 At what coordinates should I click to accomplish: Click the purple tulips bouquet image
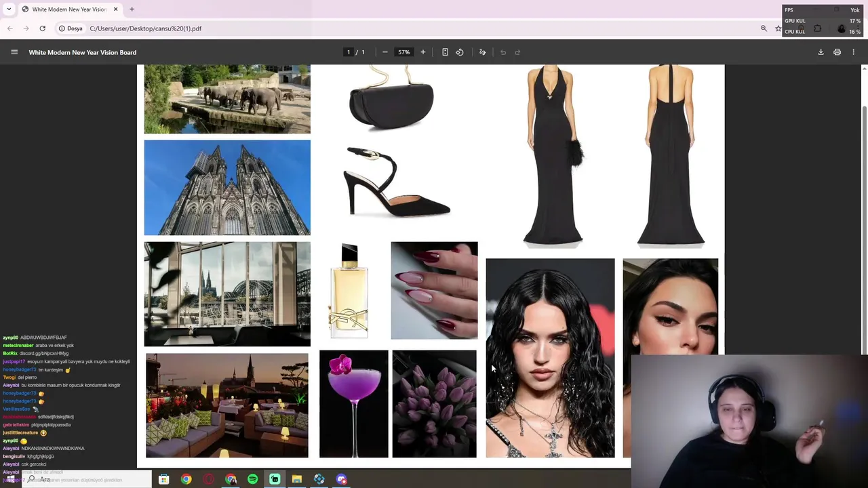point(434,404)
